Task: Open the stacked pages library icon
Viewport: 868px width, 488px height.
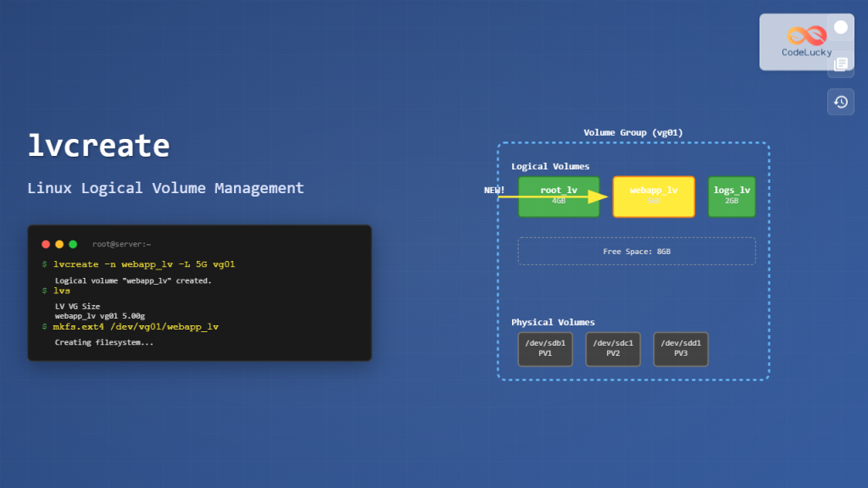Action: point(840,64)
